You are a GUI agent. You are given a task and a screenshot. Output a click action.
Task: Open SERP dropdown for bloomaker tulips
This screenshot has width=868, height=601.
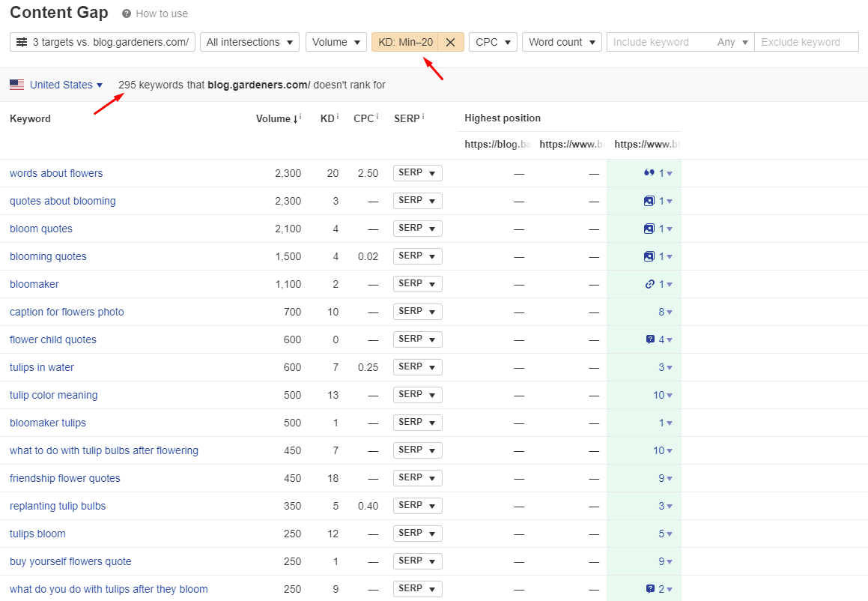418,422
